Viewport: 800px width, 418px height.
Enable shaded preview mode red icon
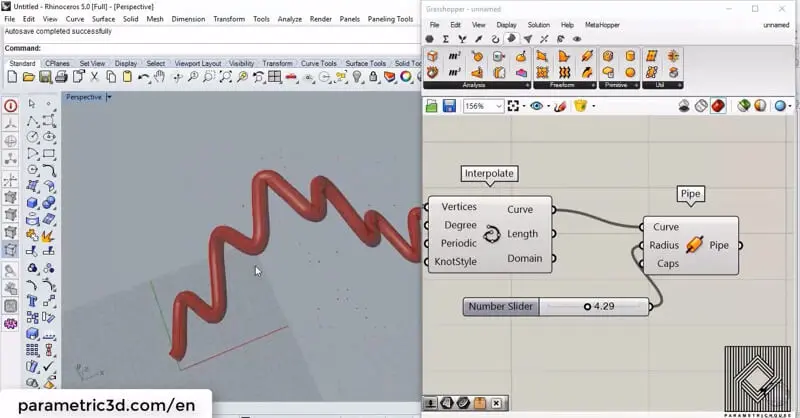718,106
